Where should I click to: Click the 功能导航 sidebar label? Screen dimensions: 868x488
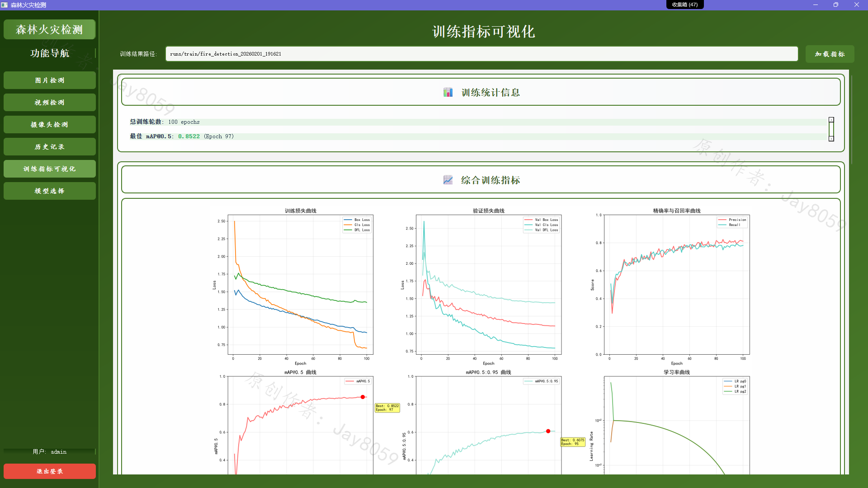pos(50,53)
